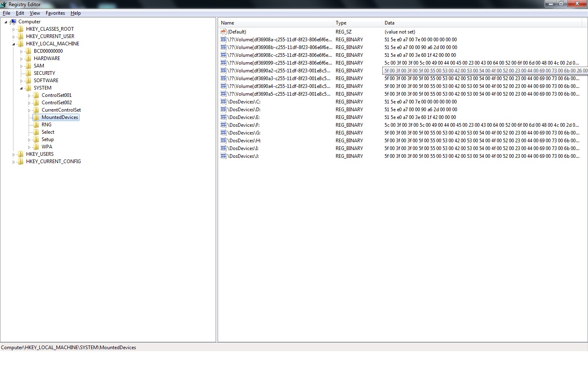This screenshot has height=368, width=588.
Task: Expand the CurrentControlSet key
Action: click(29, 110)
